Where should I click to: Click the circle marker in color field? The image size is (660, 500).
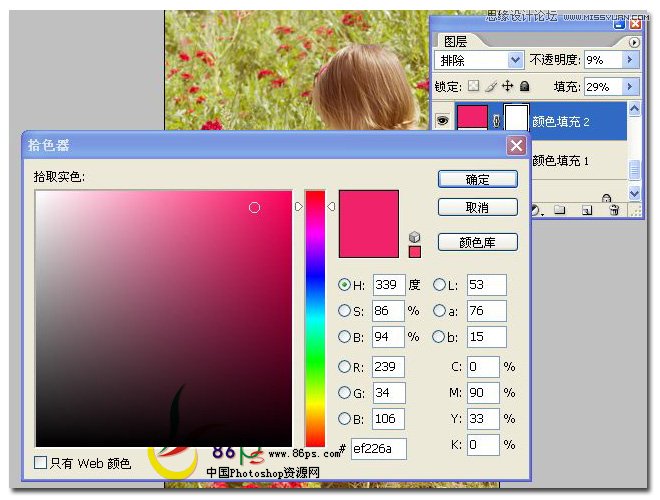point(254,207)
